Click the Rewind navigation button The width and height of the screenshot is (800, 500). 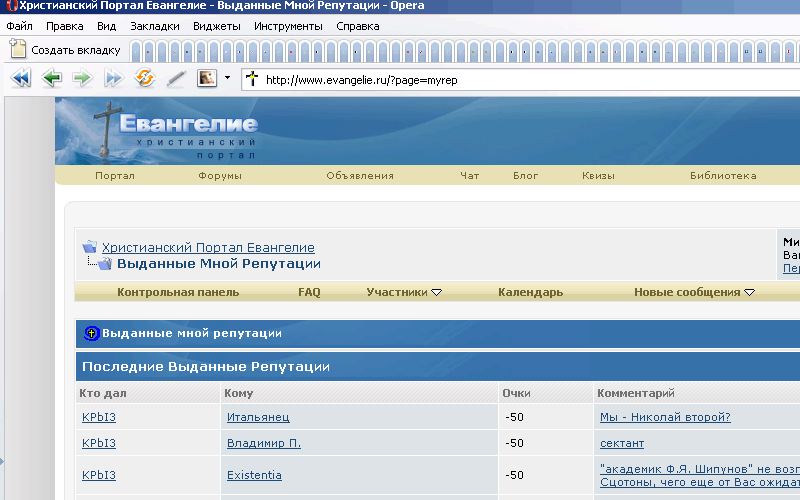point(20,78)
